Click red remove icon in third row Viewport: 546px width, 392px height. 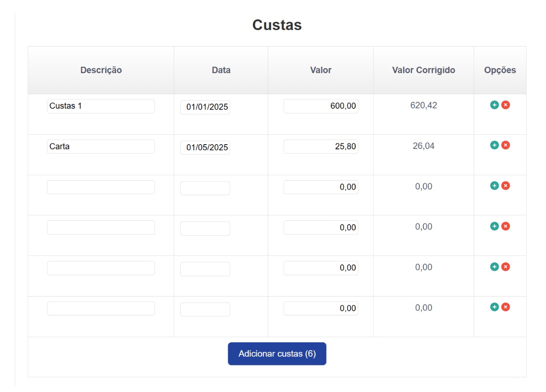[x=505, y=186]
